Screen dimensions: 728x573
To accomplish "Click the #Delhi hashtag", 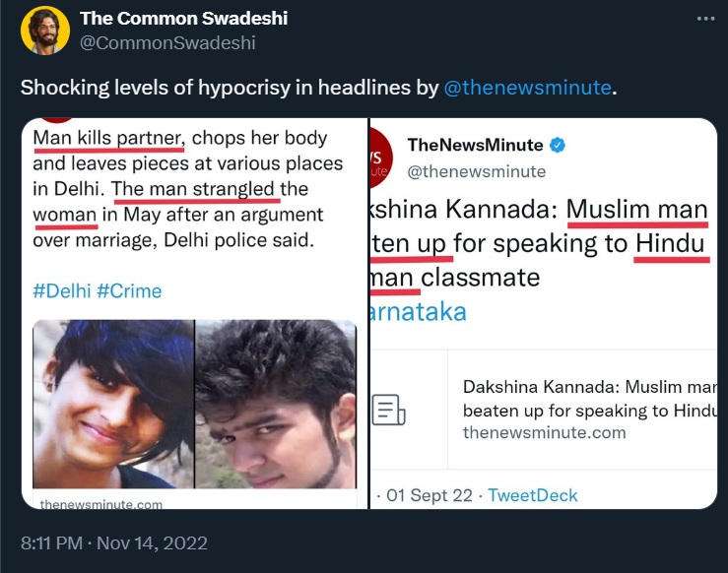I will pyautogui.click(x=61, y=291).
